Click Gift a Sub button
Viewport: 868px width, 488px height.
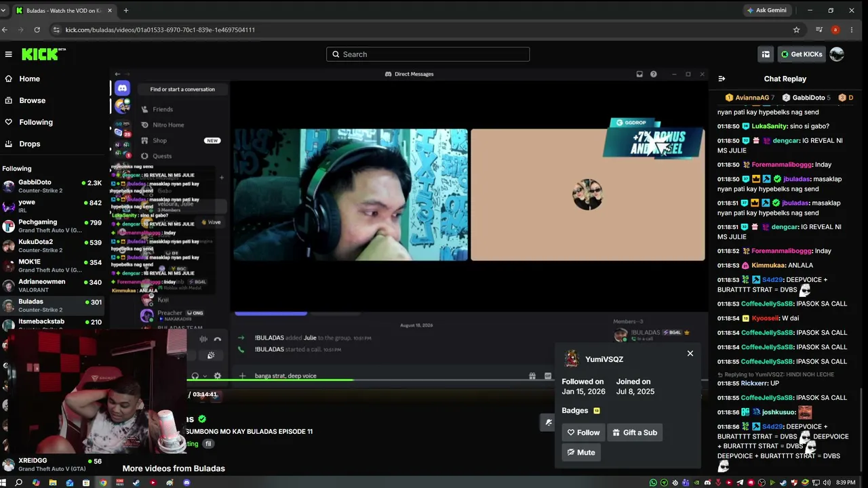pos(635,432)
